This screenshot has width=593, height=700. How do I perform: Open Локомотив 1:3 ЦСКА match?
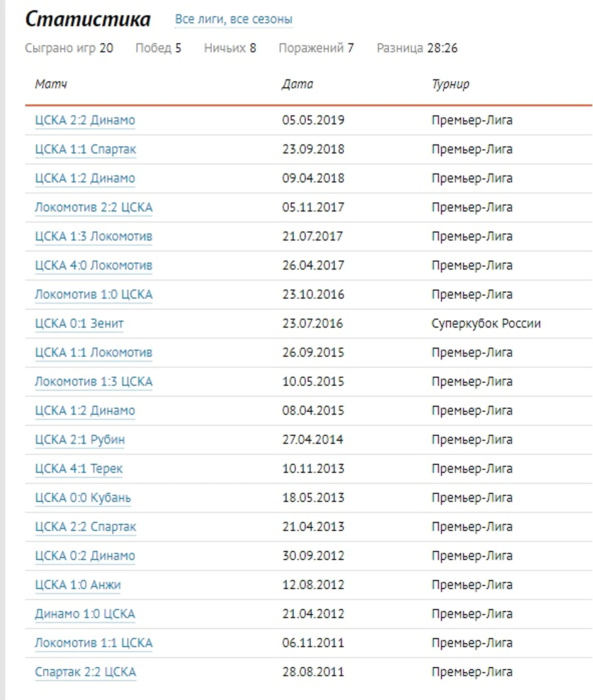coord(93,382)
